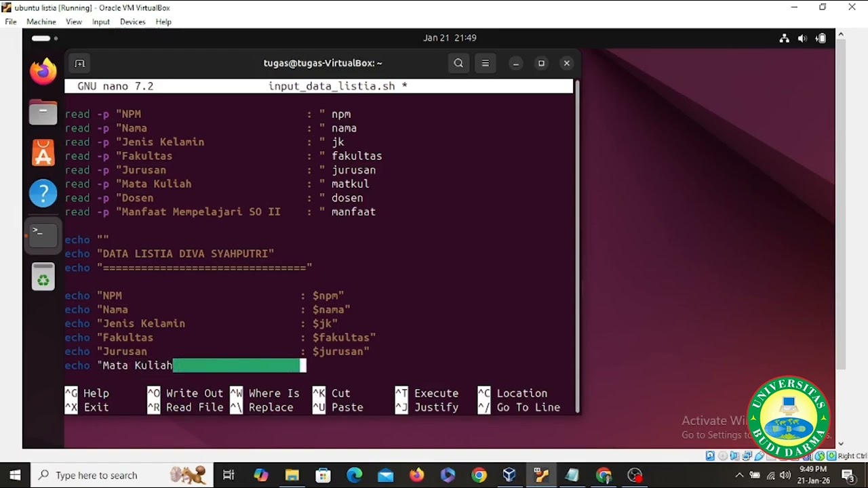The width and height of the screenshot is (868, 488).
Task: Open the terminal search icon
Action: pos(458,63)
